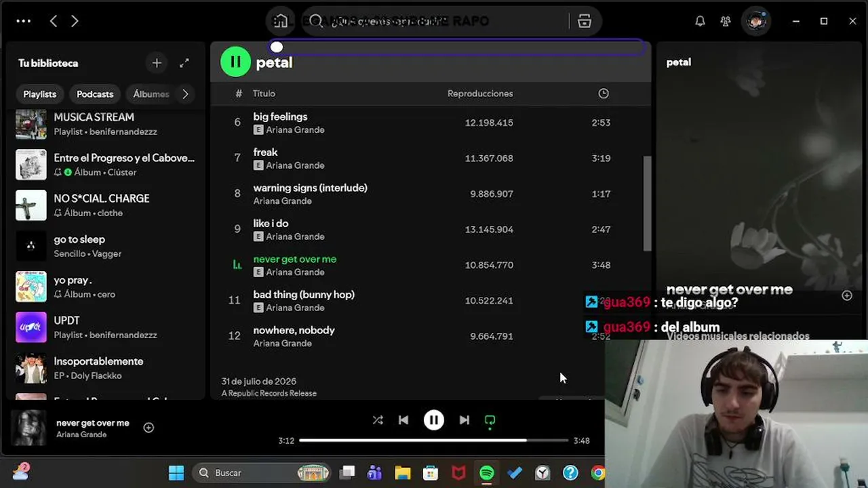
Task: Sort by duration clock icon
Action: 604,94
